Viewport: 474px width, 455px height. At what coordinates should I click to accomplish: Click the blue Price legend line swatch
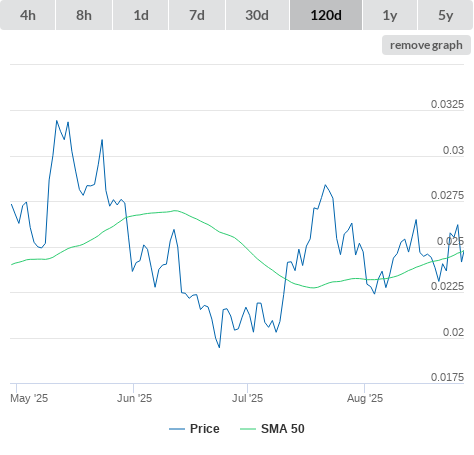coord(177,429)
